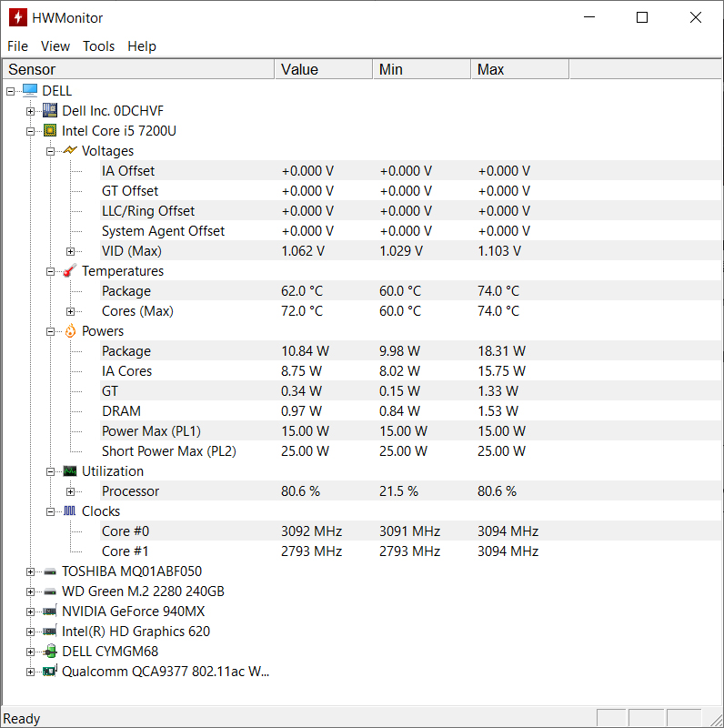This screenshot has width=724, height=728.
Task: Click the Max column header
Action: pyautogui.click(x=520, y=69)
